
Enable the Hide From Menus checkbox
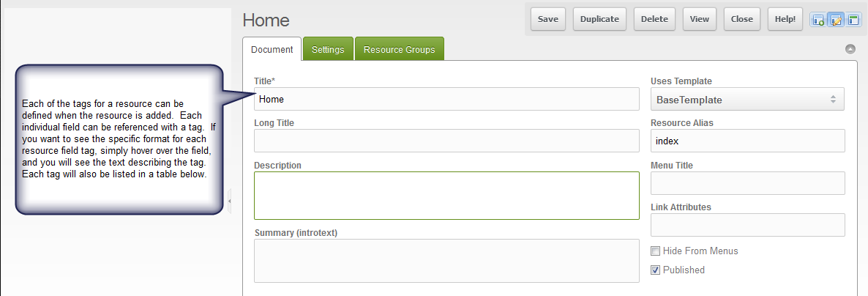point(656,251)
